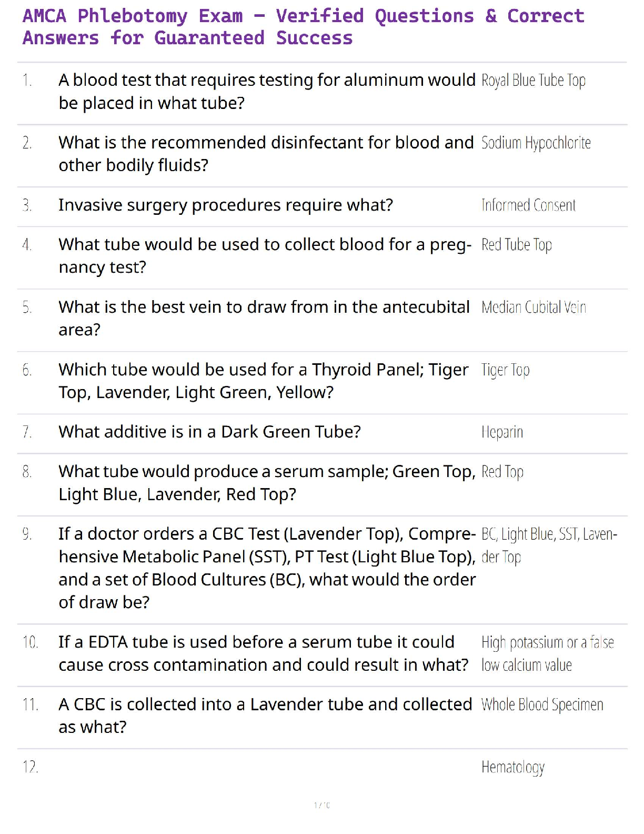This screenshot has height=834, width=644.
Task: Click the order of draw question text
Action: pyautogui.click(x=267, y=568)
